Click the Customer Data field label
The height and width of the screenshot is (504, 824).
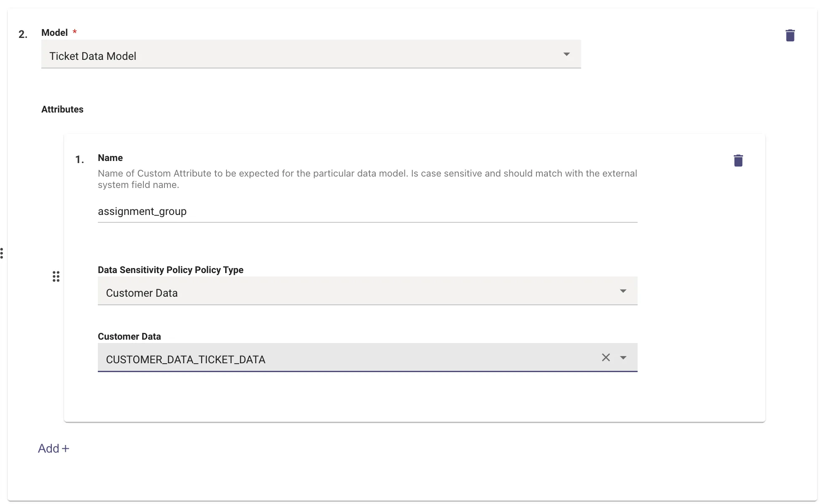[x=129, y=337]
